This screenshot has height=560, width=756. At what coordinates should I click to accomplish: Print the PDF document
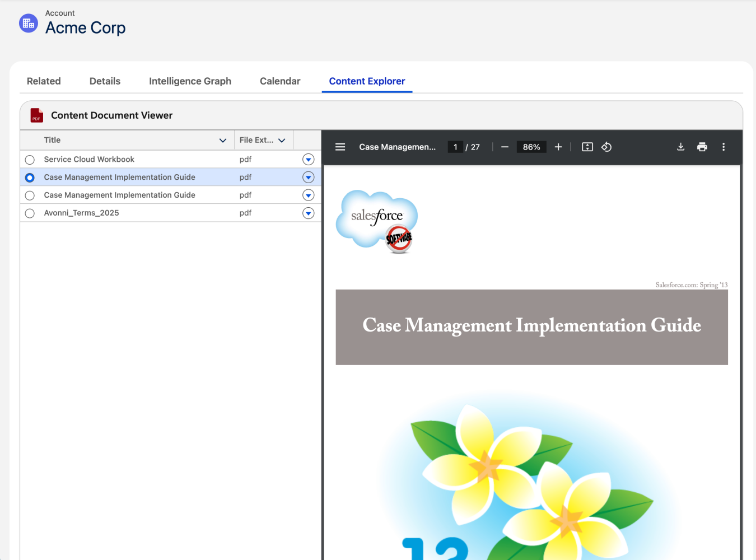pyautogui.click(x=702, y=147)
